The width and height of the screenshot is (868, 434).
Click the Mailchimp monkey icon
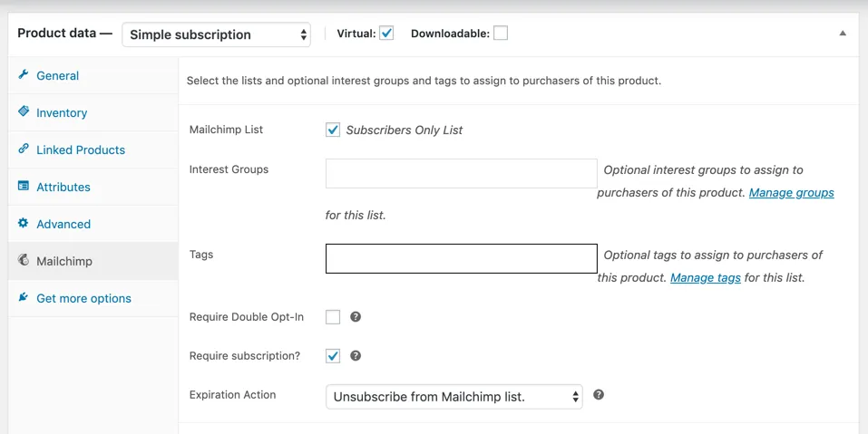click(24, 260)
